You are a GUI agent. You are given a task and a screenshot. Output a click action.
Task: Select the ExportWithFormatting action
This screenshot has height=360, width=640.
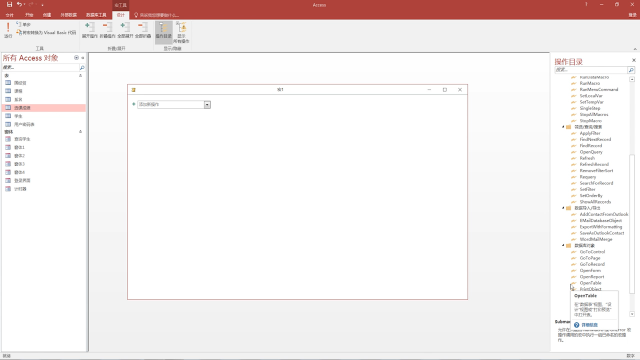pyautogui.click(x=601, y=227)
